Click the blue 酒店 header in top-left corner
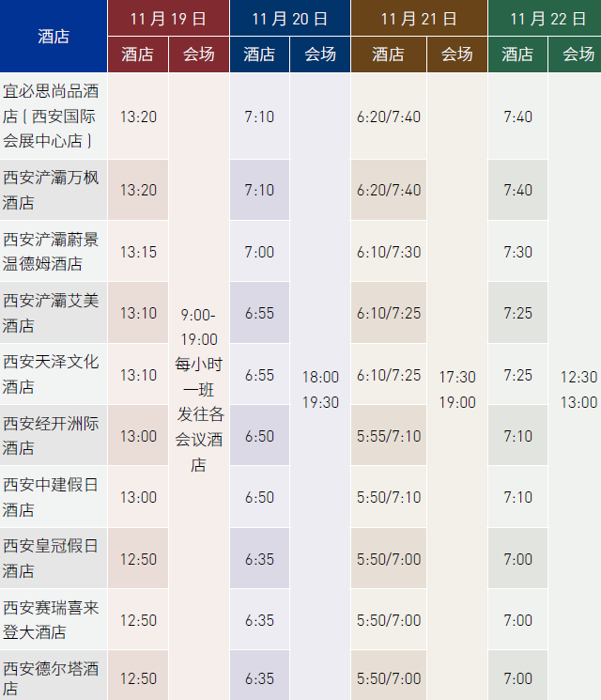 tap(54, 37)
